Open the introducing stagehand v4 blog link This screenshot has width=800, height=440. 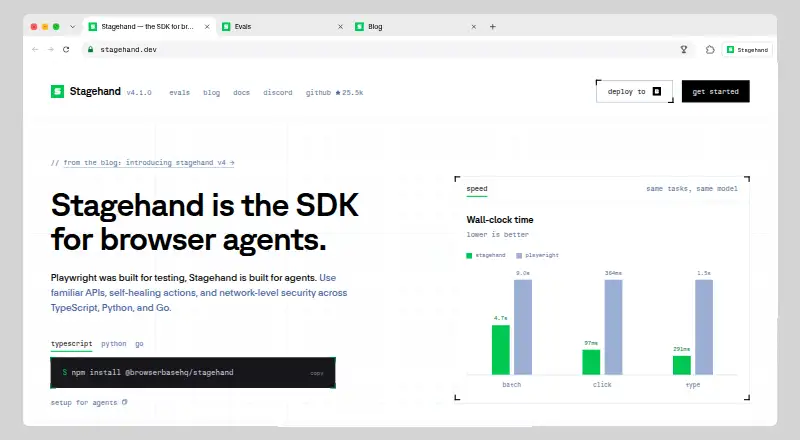click(x=149, y=162)
